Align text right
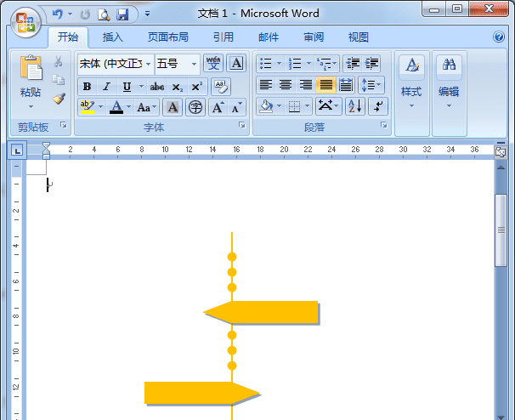 305,85
